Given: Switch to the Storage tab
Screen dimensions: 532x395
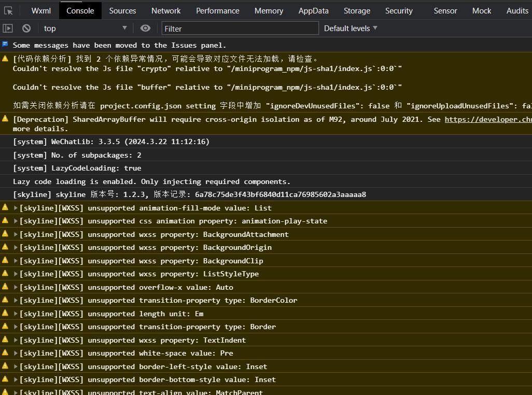Looking at the screenshot, I should coord(357,11).
